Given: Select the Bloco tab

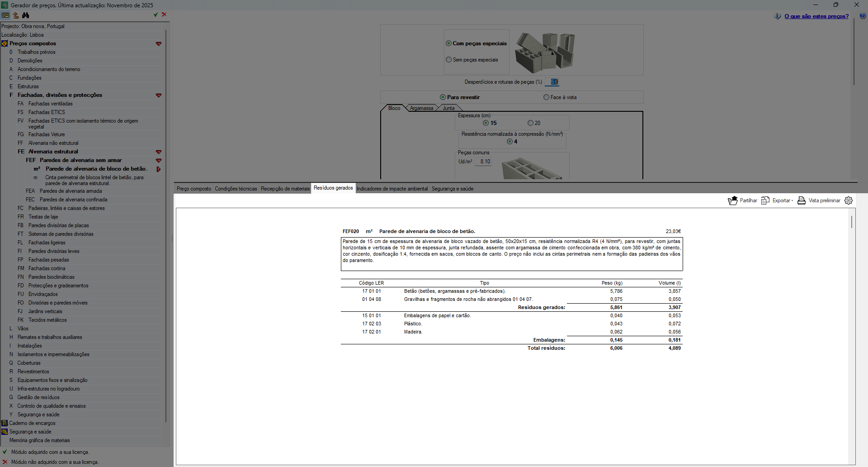Looking at the screenshot, I should (394, 108).
